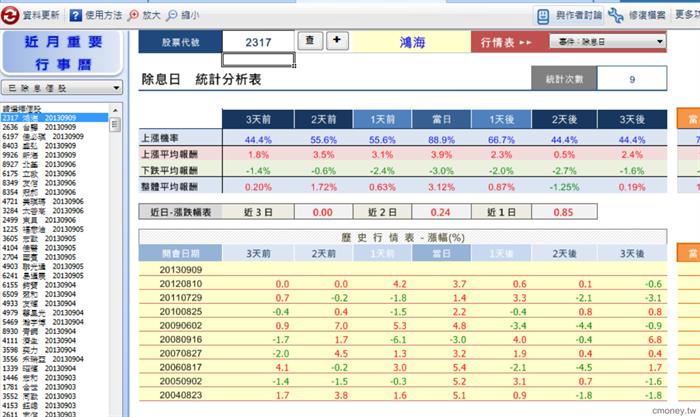Select list row 6175 dated 20130906
700x417 pixels.
[x=54, y=174]
